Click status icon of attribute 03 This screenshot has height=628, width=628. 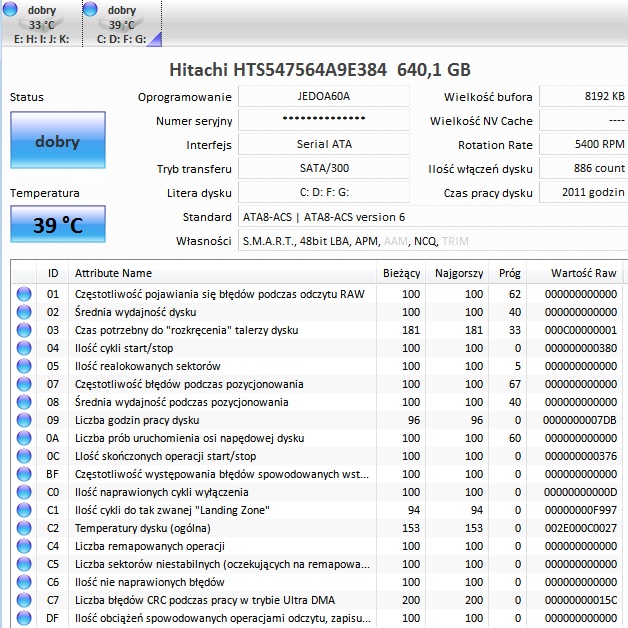(24, 330)
